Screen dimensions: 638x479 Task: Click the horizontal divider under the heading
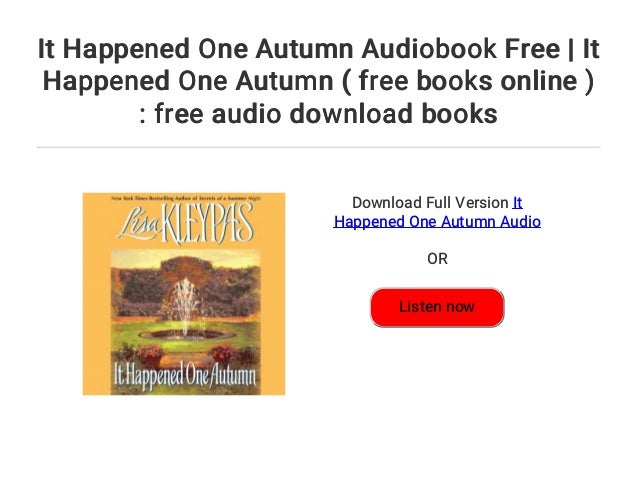click(319, 147)
